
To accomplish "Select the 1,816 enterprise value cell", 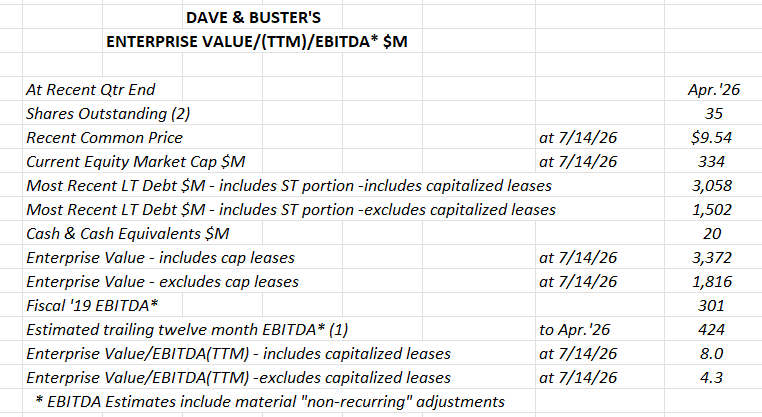I will pos(711,281).
